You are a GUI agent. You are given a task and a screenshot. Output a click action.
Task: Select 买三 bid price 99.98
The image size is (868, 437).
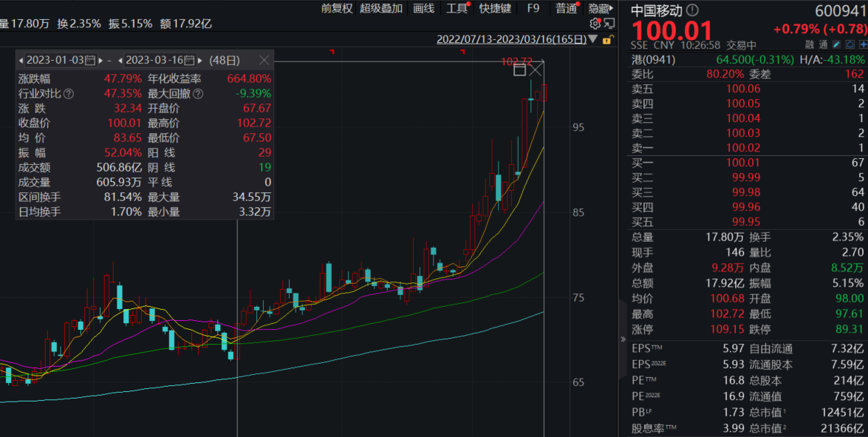click(746, 192)
